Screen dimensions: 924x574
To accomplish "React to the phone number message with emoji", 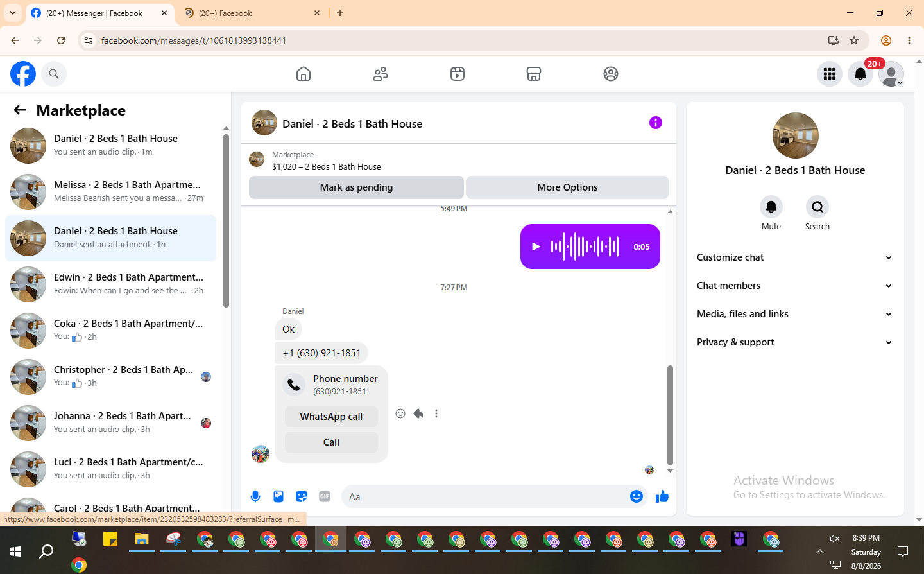I will click(x=400, y=413).
